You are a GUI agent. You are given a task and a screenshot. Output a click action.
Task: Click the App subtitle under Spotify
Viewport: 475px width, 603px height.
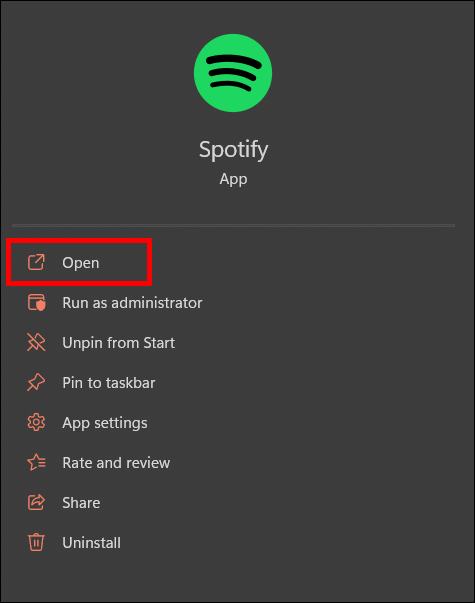[x=233, y=179]
